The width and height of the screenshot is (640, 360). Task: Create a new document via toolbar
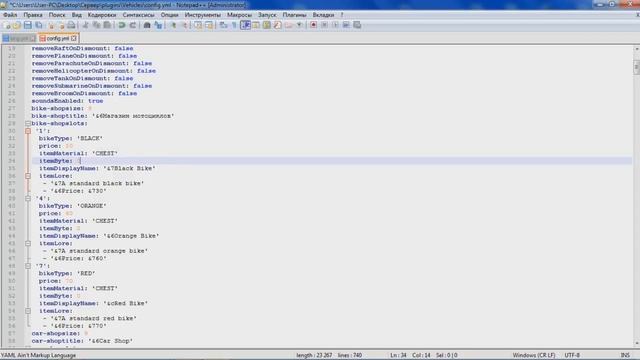(x=7, y=25)
